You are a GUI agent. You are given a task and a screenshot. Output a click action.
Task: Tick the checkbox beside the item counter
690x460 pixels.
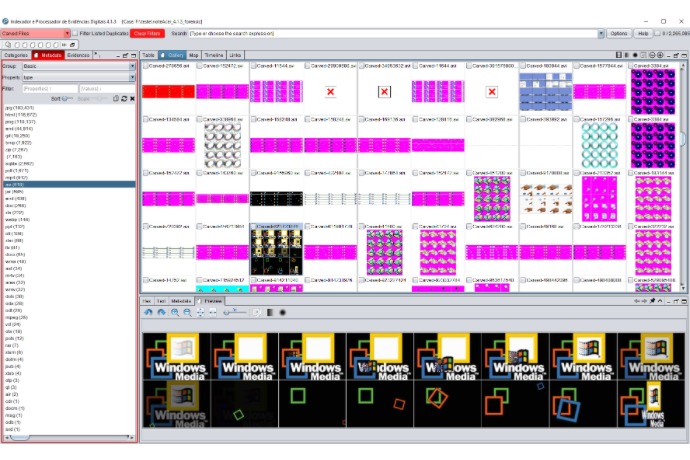pos(657,33)
